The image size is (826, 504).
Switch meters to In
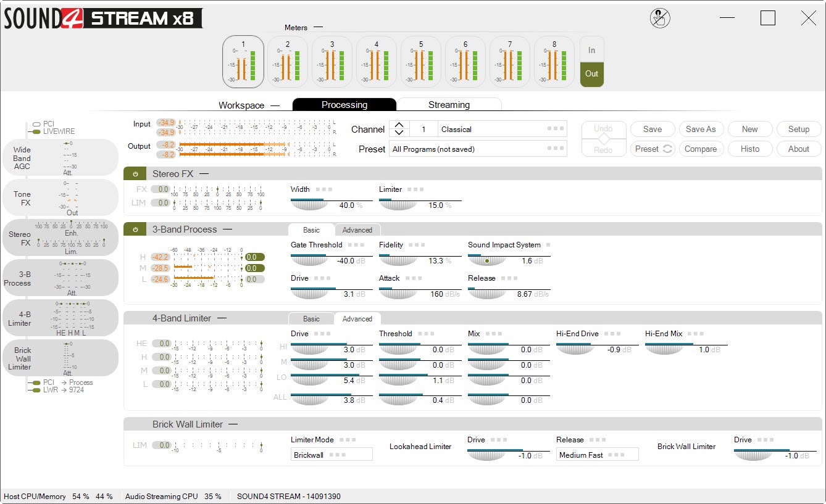[591, 50]
